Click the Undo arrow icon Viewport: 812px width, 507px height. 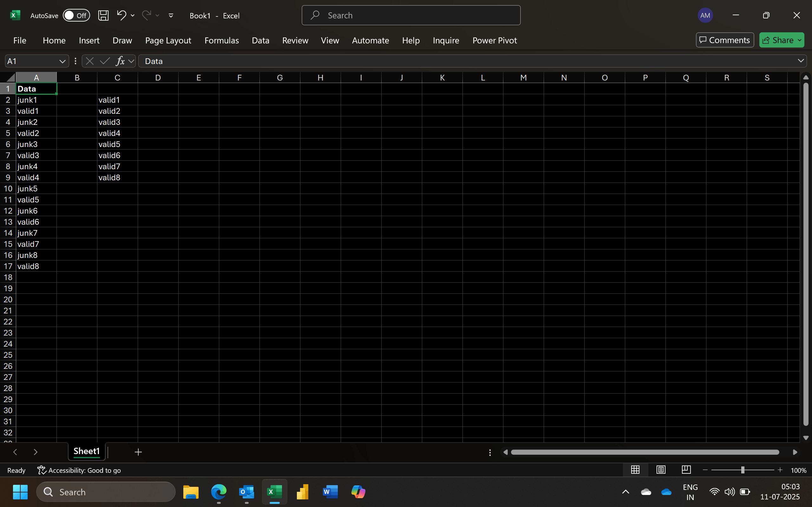pos(121,15)
